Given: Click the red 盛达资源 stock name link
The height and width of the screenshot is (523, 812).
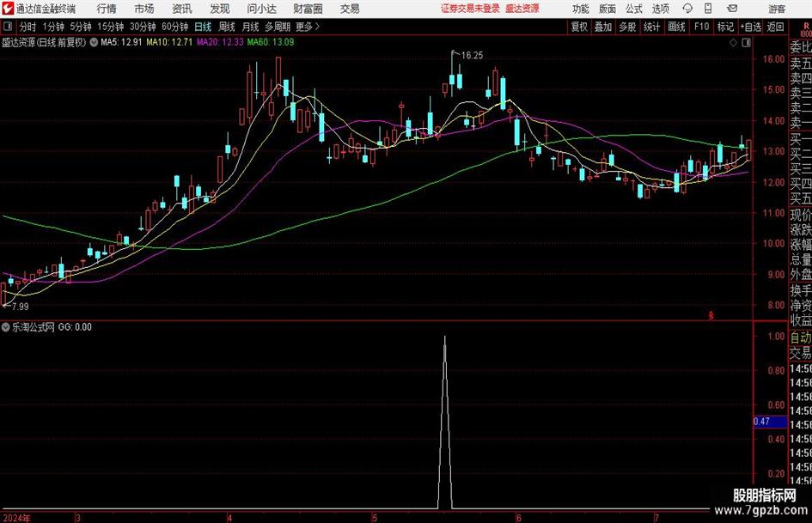Looking at the screenshot, I should 522,9.
